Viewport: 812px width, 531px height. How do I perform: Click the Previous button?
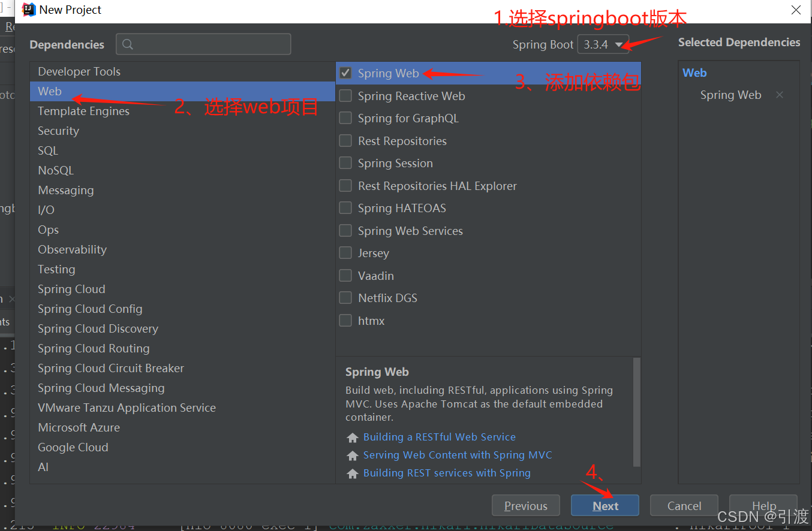[526, 506]
